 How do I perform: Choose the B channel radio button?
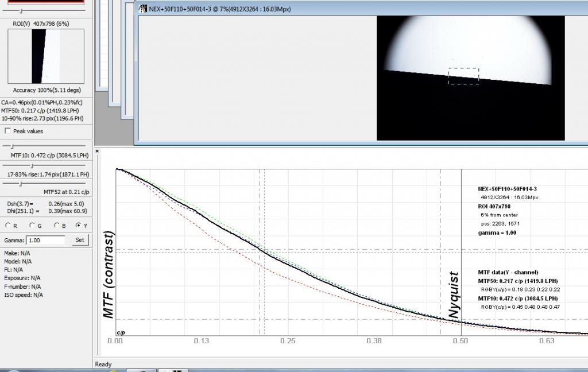[56, 226]
